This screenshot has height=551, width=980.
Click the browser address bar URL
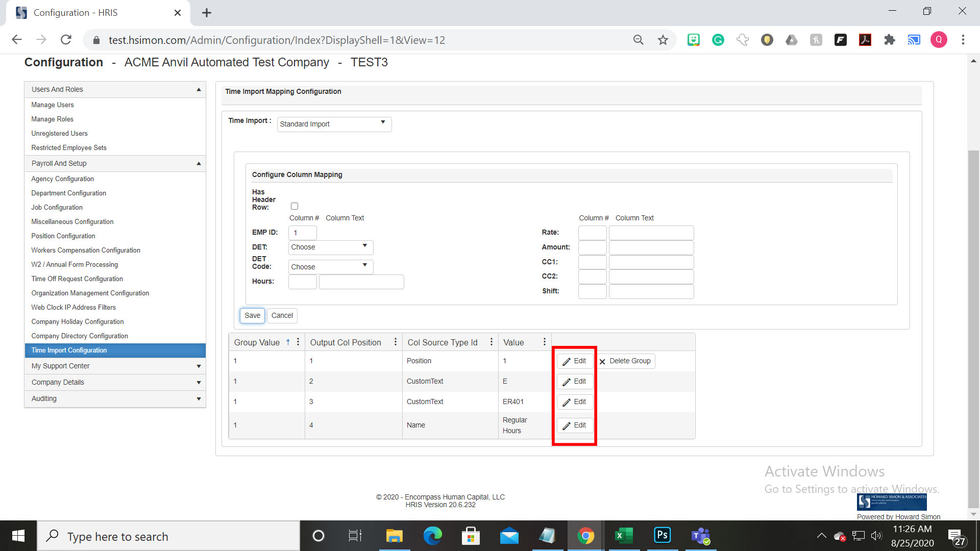[277, 40]
